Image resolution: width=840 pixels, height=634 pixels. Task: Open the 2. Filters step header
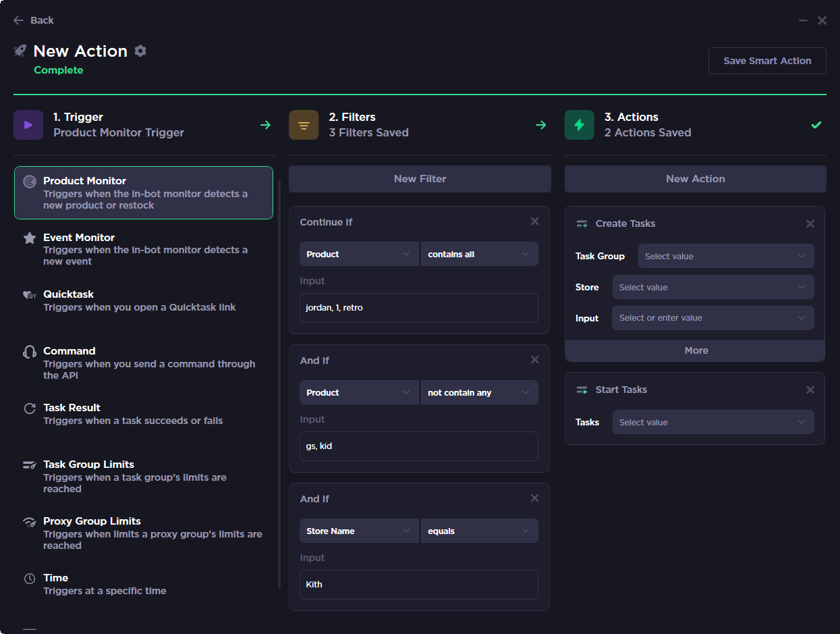420,125
